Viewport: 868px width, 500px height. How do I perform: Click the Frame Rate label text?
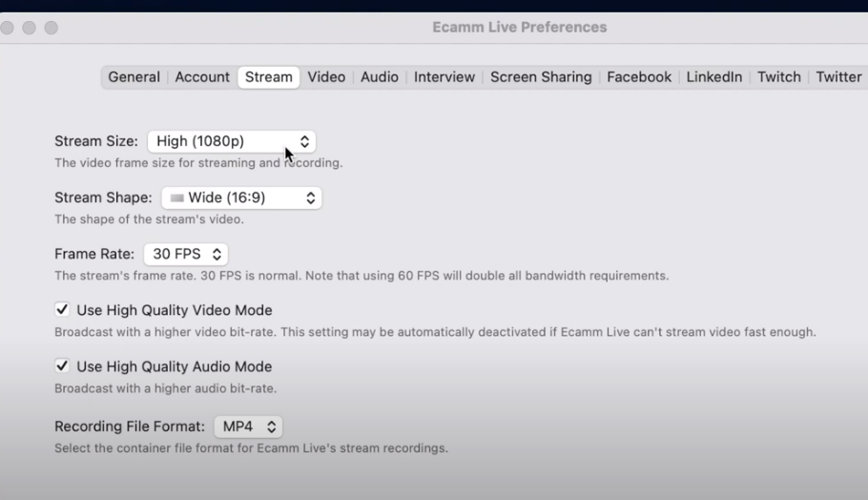coord(94,254)
